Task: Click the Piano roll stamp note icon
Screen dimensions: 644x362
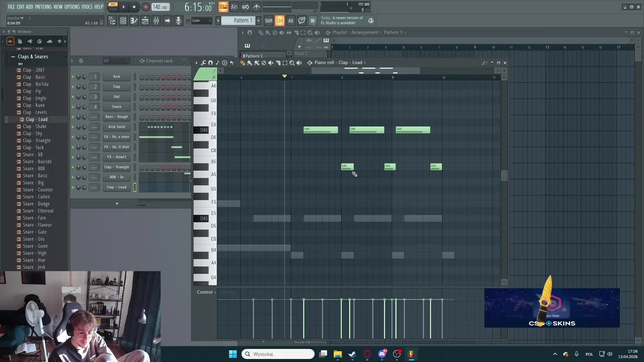Action: (217, 63)
